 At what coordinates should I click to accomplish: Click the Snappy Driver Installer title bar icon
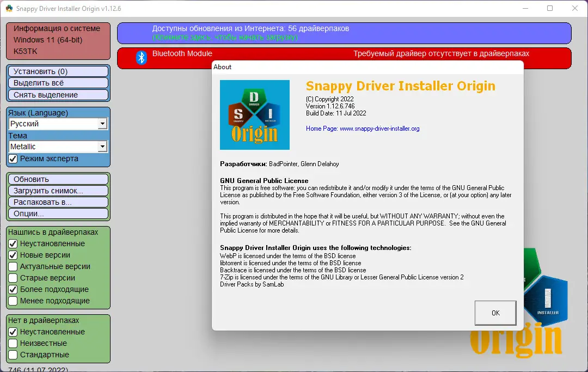coord(9,9)
